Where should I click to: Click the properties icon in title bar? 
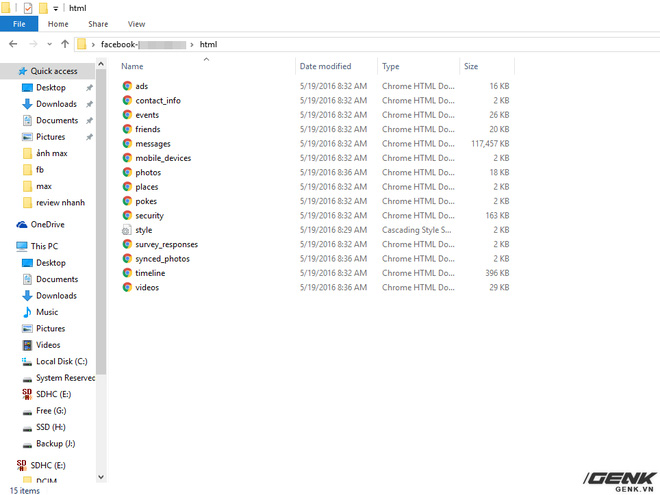(28, 8)
